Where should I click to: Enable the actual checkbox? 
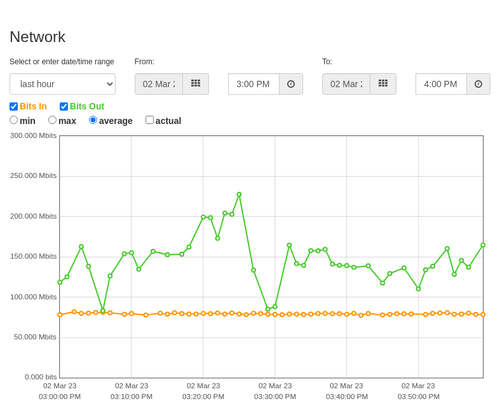150,120
